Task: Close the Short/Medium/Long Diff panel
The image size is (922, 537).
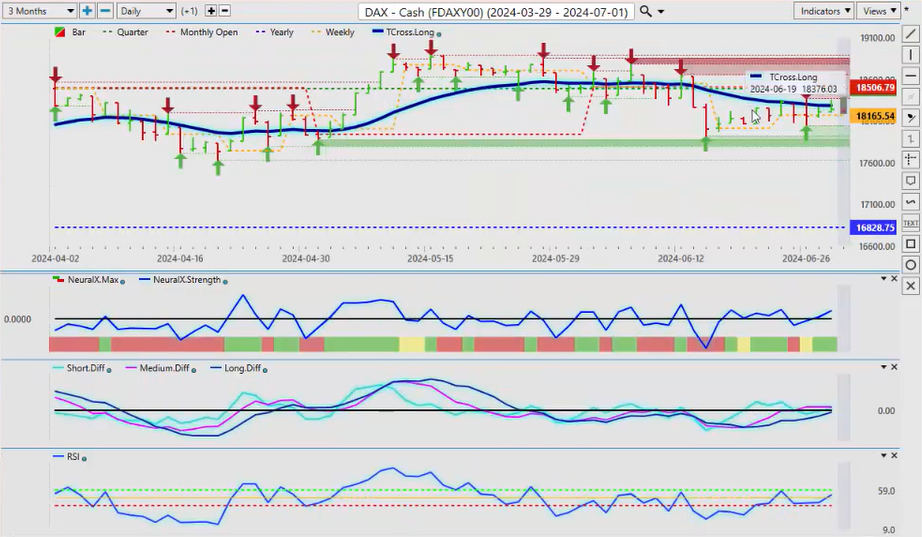Action: 894,367
